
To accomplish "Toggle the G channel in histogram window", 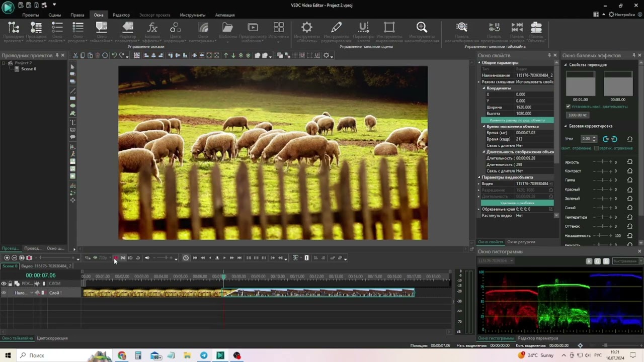I will [x=598, y=261].
